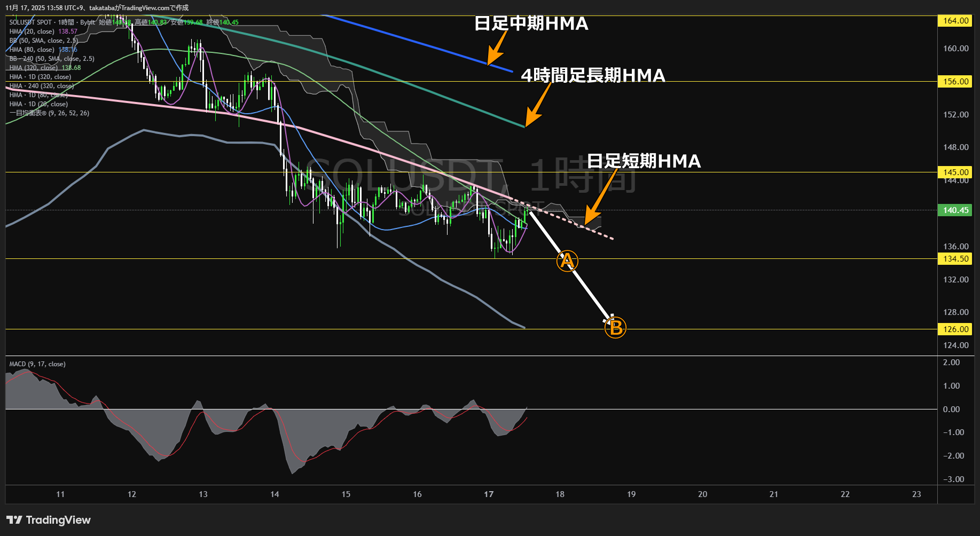980x536 pixels.
Task: Click the MACD axis value 0.00
Action: tap(952, 409)
